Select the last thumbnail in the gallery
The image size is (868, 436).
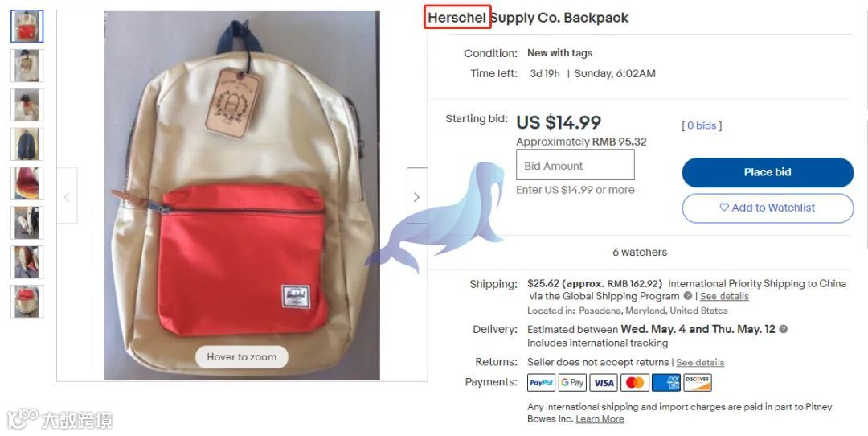pyautogui.click(x=27, y=302)
